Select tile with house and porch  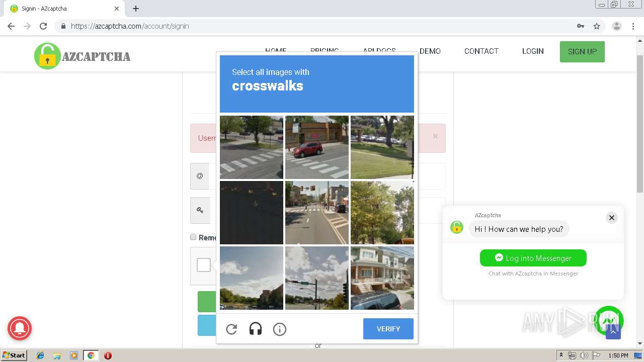382,278
